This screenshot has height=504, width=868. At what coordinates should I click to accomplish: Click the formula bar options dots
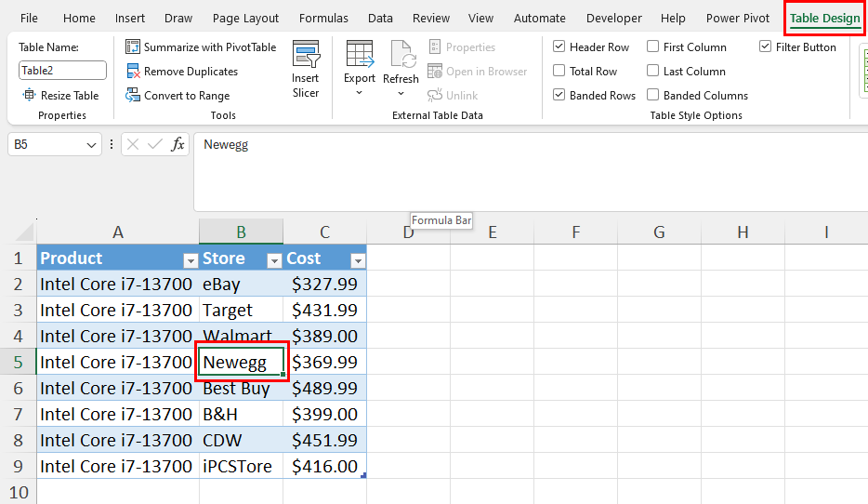click(112, 144)
